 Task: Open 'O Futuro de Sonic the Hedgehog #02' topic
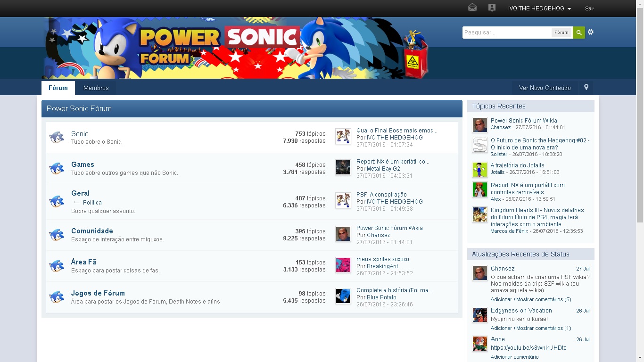(540, 144)
